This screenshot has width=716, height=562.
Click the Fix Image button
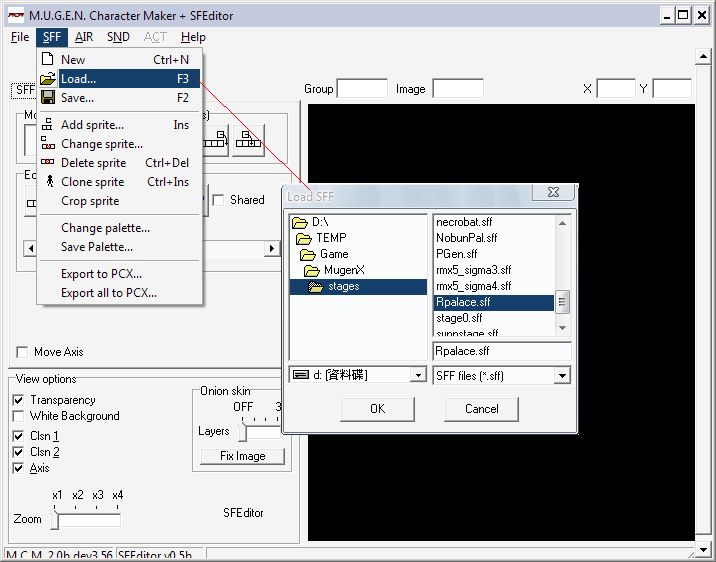click(242, 456)
